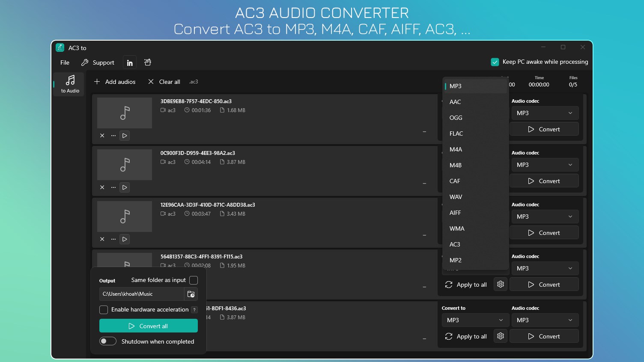Open the bottom Convert to MP3 dropdown

[475, 320]
